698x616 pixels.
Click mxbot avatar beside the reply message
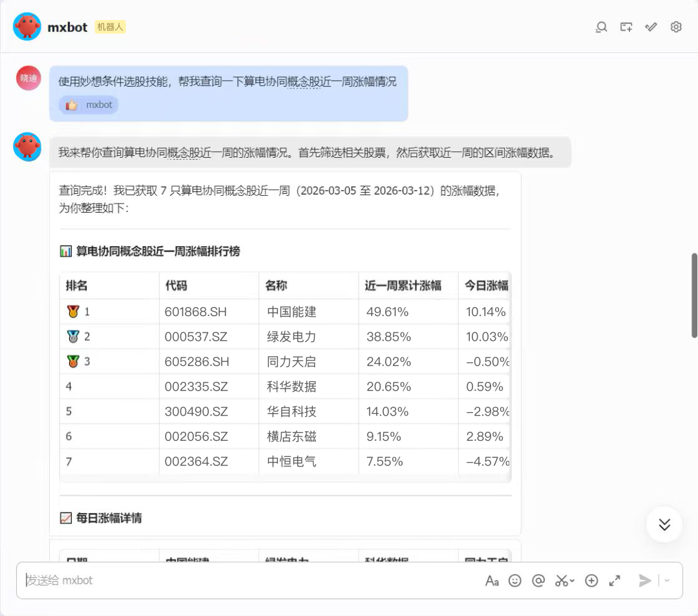click(27, 147)
